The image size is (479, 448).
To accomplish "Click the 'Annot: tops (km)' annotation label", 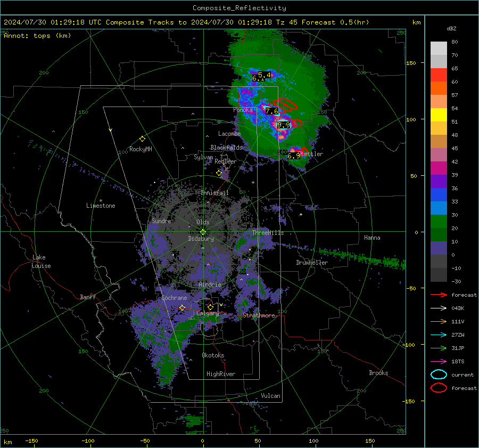I will [37, 36].
